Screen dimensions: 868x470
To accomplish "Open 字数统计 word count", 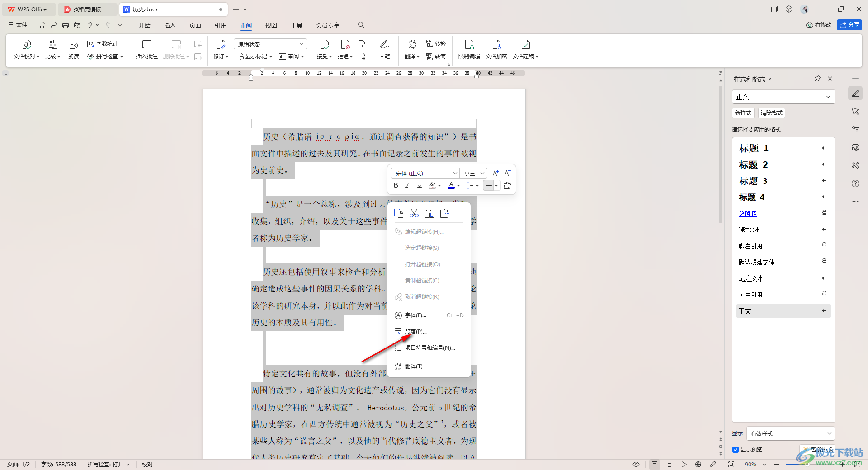I will click(103, 44).
